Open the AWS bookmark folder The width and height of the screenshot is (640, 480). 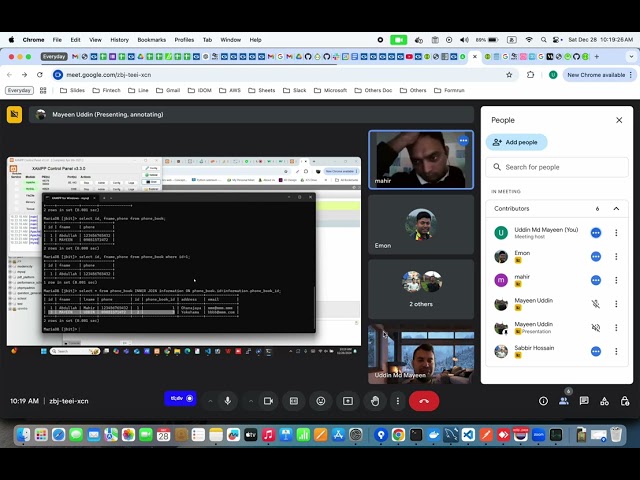[x=230, y=90]
